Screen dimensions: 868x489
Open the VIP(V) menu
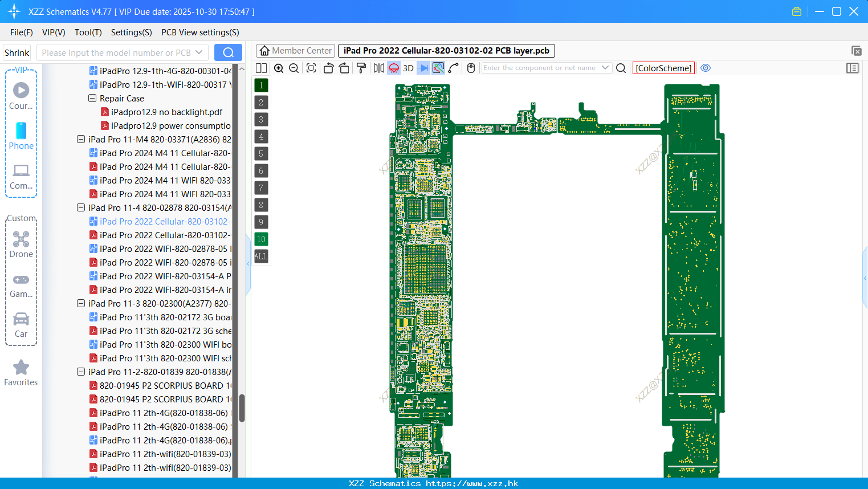click(x=54, y=32)
